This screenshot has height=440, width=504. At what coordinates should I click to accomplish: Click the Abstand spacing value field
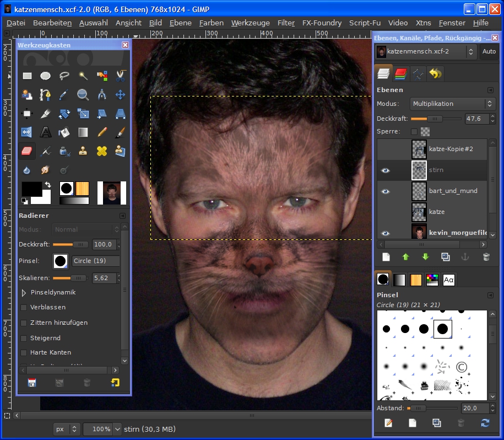tap(475, 408)
